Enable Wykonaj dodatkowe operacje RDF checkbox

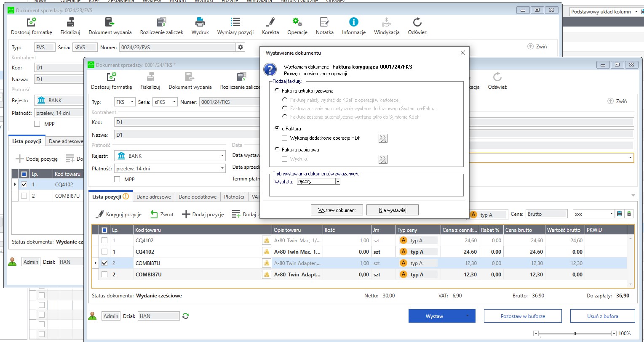[x=285, y=138]
